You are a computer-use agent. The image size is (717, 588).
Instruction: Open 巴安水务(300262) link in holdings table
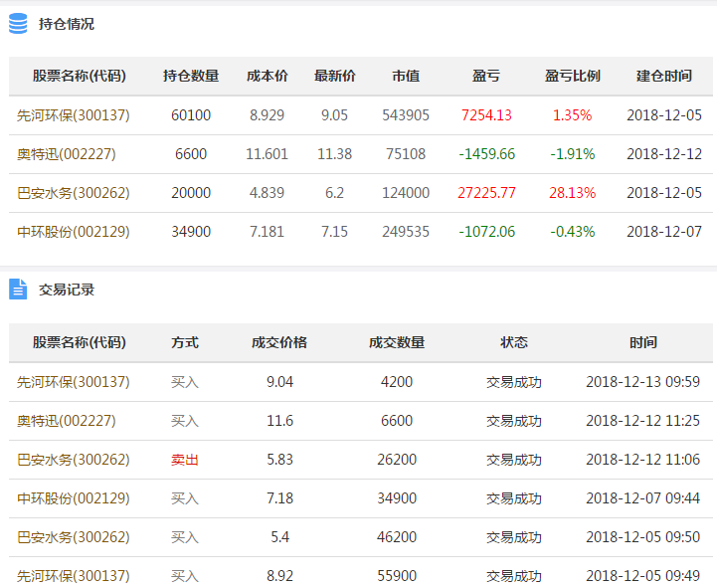point(74,193)
